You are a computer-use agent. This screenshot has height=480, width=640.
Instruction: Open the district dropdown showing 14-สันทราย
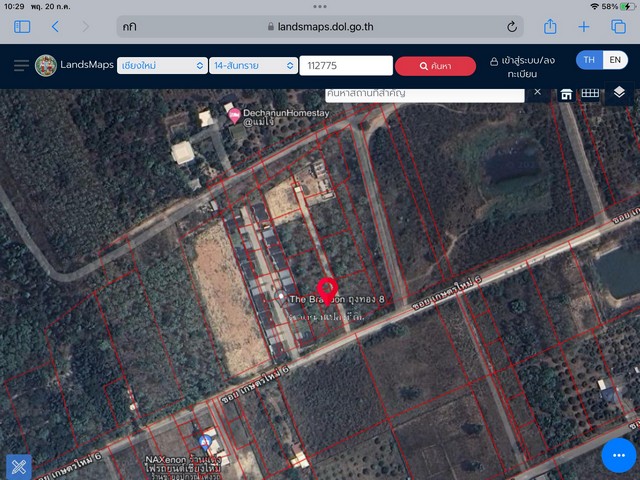tap(253, 66)
